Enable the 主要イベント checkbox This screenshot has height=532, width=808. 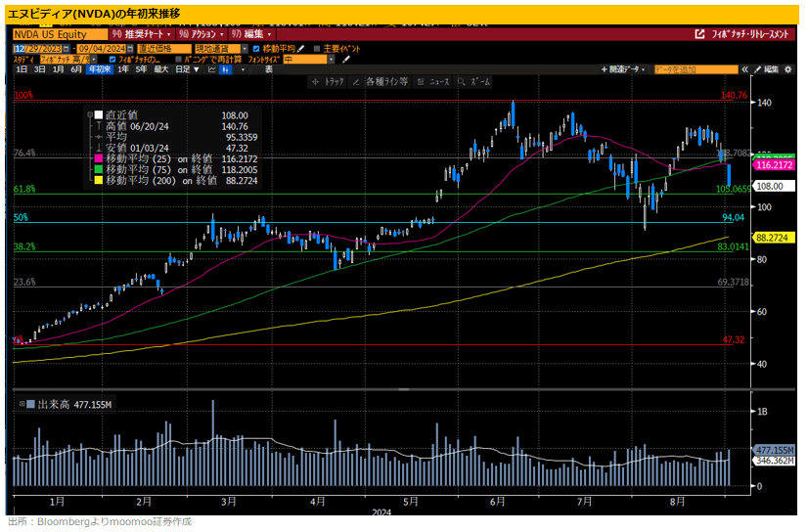pyautogui.click(x=317, y=49)
